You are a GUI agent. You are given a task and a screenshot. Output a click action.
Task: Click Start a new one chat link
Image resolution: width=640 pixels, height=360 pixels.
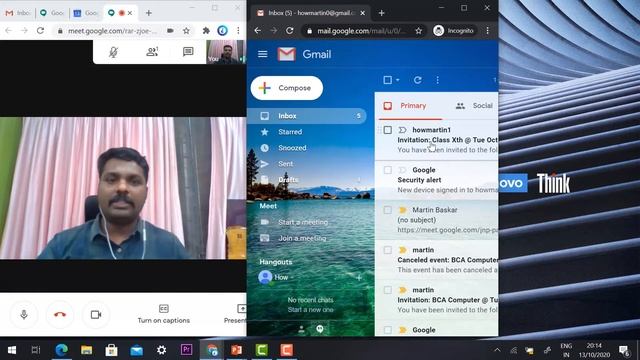(x=310, y=310)
